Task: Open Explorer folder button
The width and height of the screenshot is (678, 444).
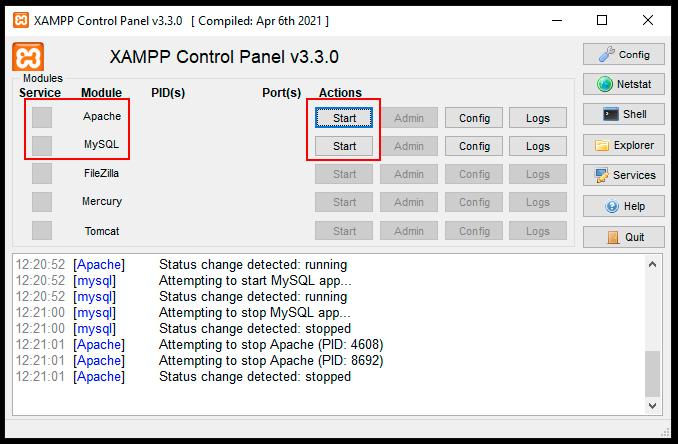Action: [x=623, y=145]
